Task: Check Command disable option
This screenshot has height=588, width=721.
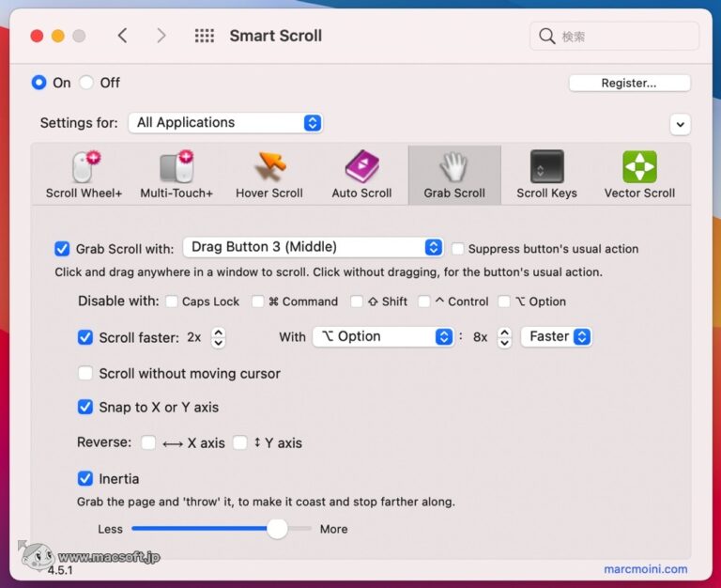Action: pos(258,302)
